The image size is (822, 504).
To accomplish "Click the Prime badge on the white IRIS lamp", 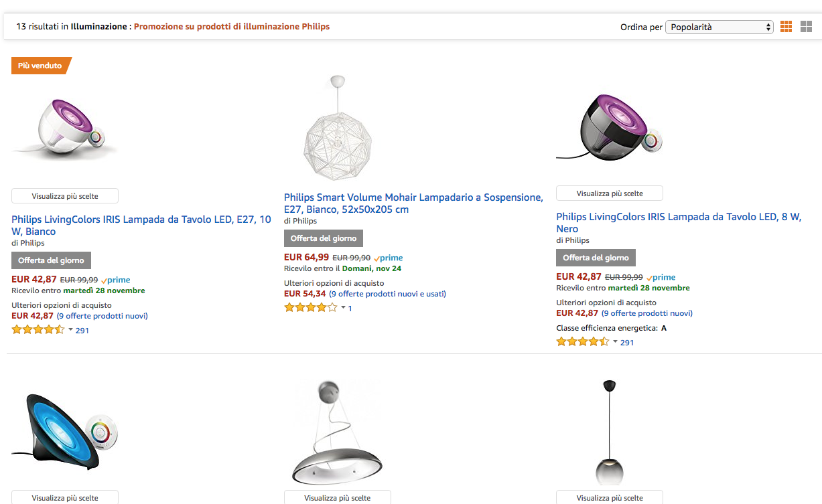I will coord(116,280).
